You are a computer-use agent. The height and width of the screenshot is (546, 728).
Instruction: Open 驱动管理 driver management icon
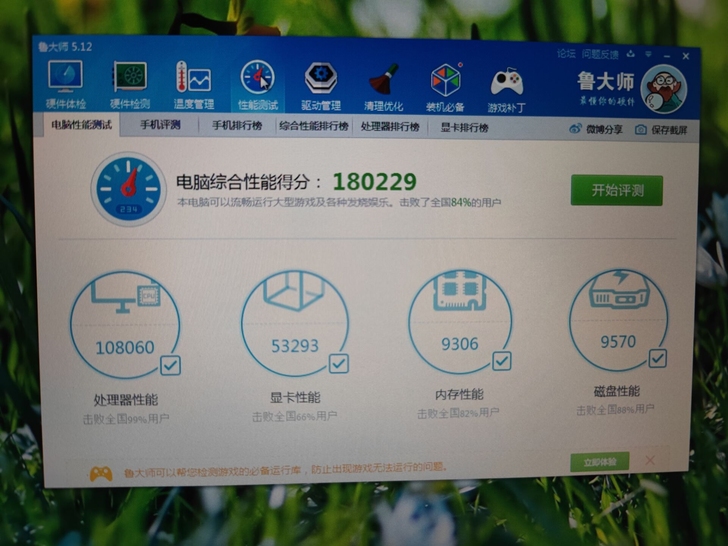tap(321, 87)
